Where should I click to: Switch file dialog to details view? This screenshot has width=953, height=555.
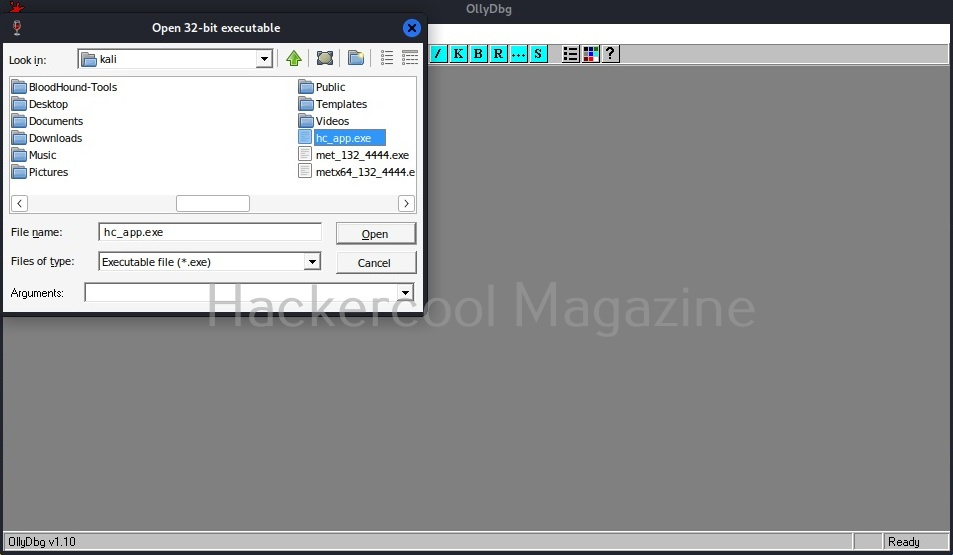[410, 58]
